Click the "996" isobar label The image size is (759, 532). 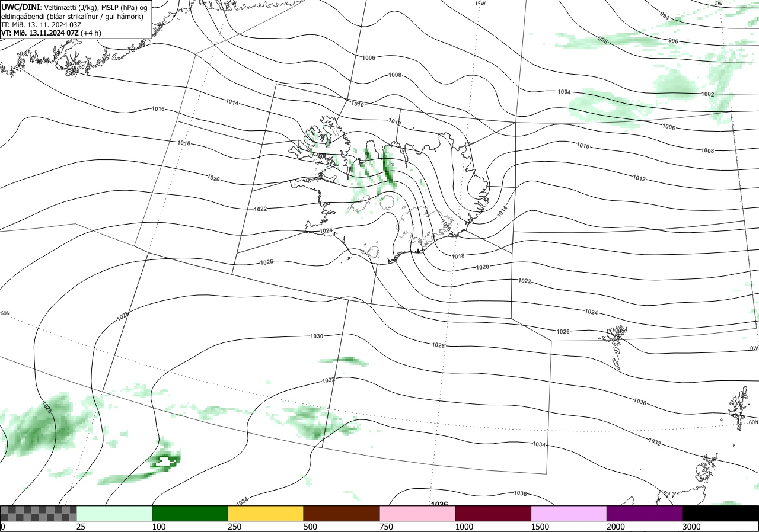[673, 41]
